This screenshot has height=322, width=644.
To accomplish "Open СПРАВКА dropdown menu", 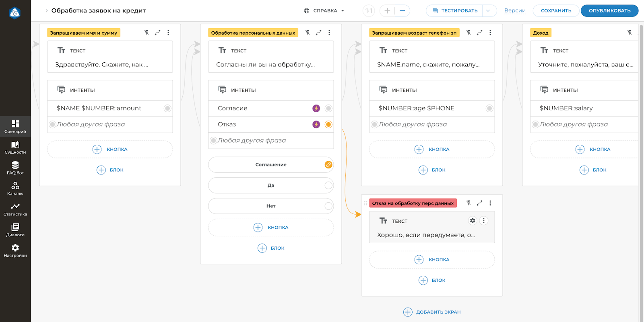I will pos(324,11).
